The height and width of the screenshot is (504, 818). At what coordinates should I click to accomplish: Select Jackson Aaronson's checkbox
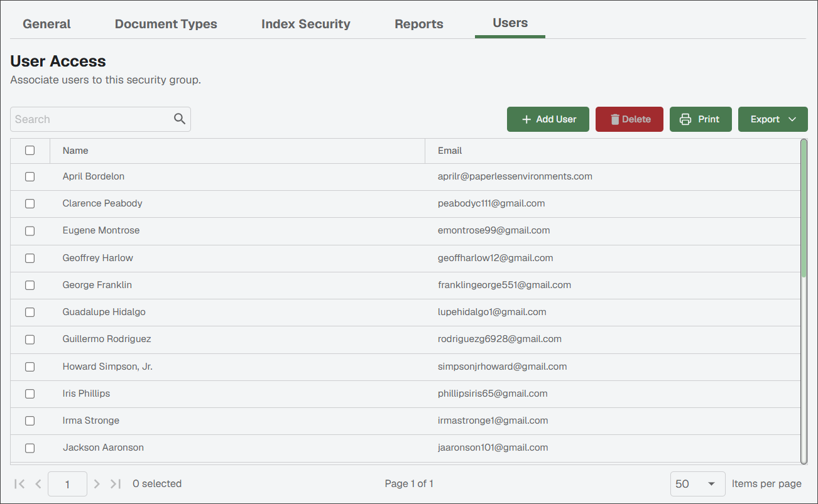(x=30, y=448)
